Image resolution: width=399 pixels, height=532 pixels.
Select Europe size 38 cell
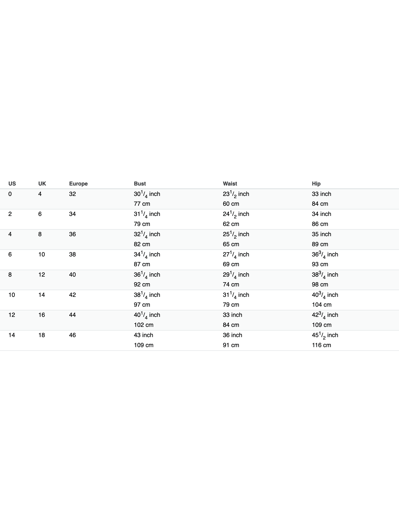pos(72,254)
